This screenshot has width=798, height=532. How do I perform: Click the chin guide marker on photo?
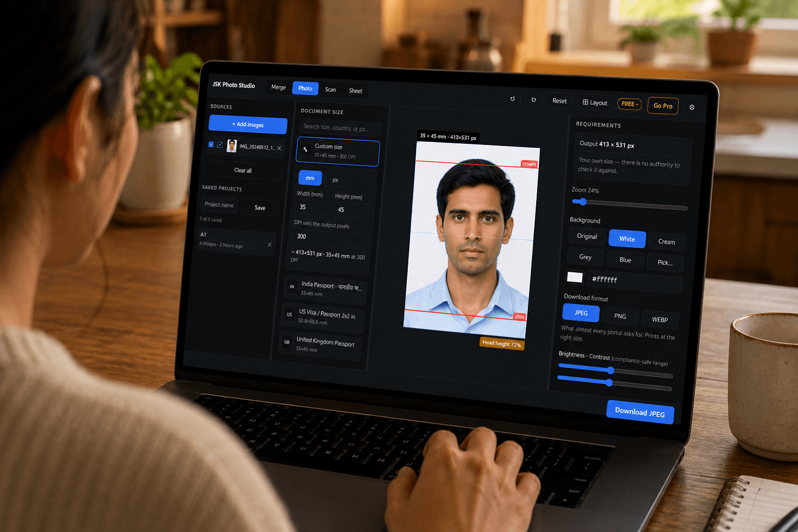[519, 317]
